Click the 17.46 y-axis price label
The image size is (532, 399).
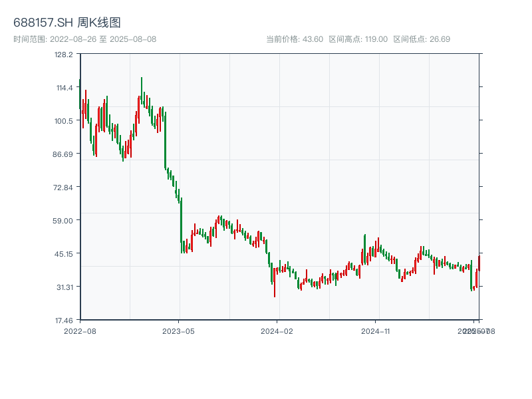[x=64, y=320]
